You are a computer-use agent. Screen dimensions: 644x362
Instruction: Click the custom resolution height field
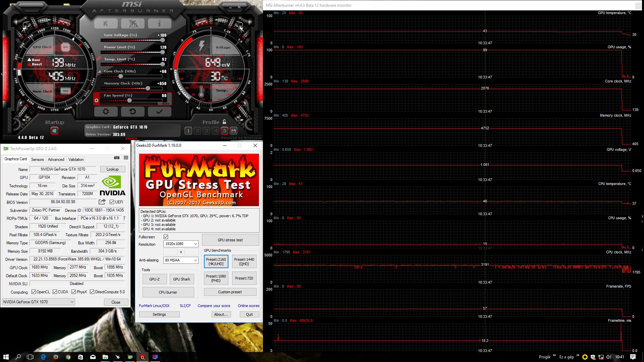point(192,252)
